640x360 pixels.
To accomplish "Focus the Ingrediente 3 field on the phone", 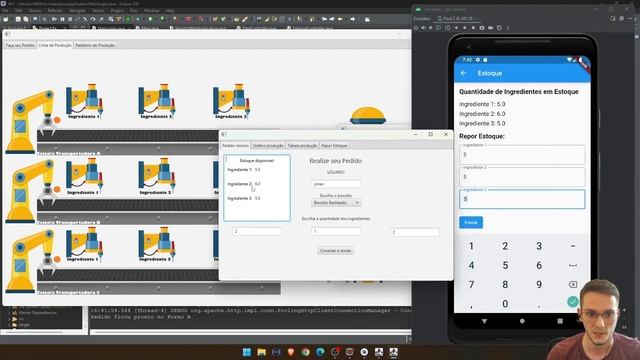I will [522, 199].
